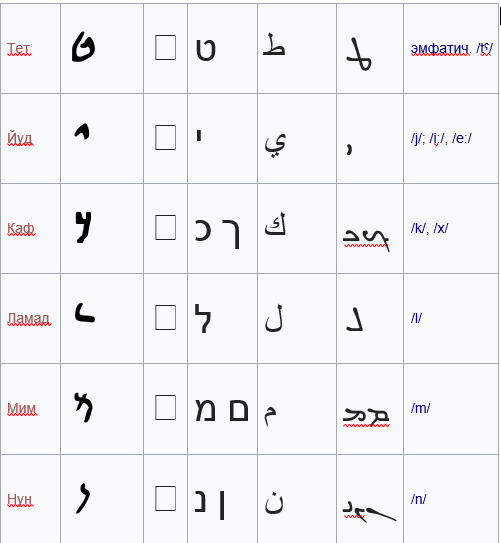The width and height of the screenshot is (501, 543).
Task: Open the /k/ phoneme link
Action: click(419, 229)
